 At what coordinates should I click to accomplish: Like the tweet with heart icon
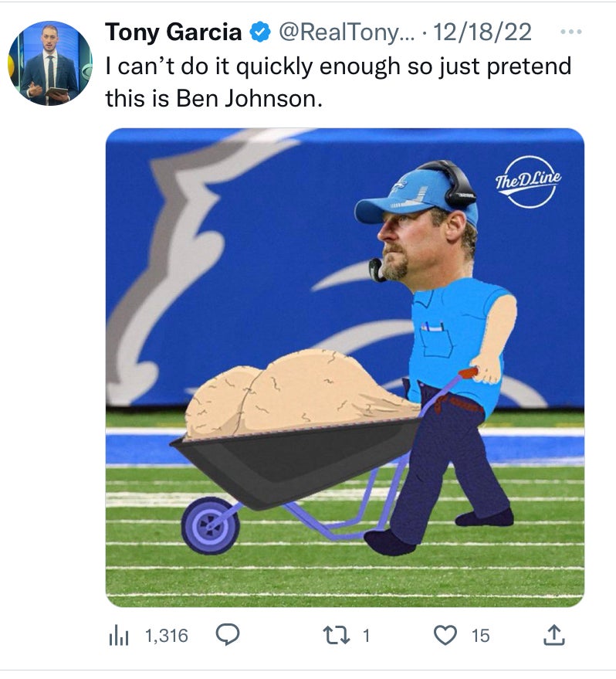pyautogui.click(x=445, y=636)
